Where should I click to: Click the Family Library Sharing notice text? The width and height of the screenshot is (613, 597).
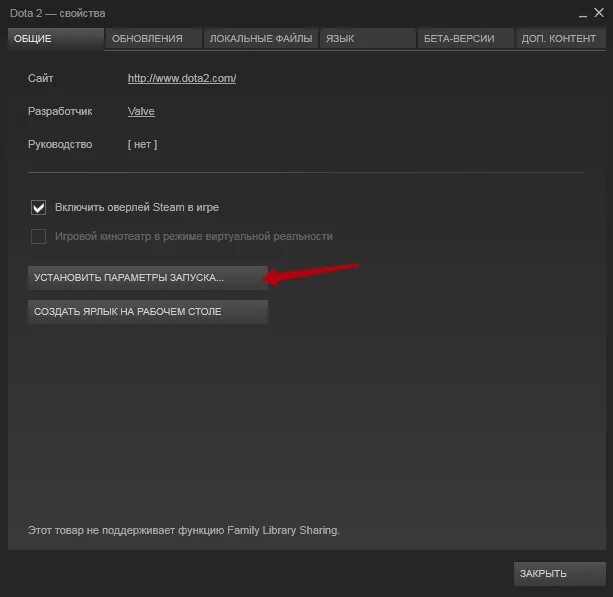coord(184,531)
